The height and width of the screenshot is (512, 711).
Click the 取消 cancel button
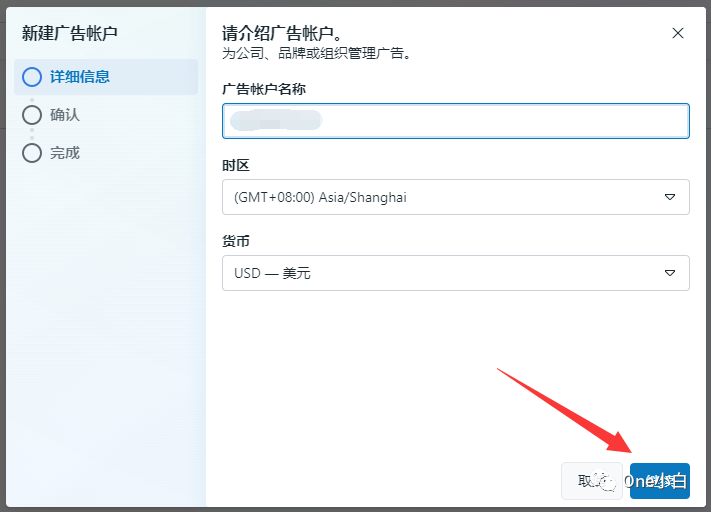(x=592, y=481)
